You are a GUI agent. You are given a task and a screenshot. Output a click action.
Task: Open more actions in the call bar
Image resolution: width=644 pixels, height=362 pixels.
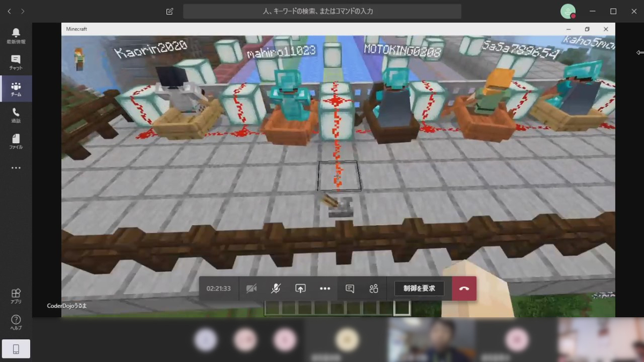coord(325,289)
